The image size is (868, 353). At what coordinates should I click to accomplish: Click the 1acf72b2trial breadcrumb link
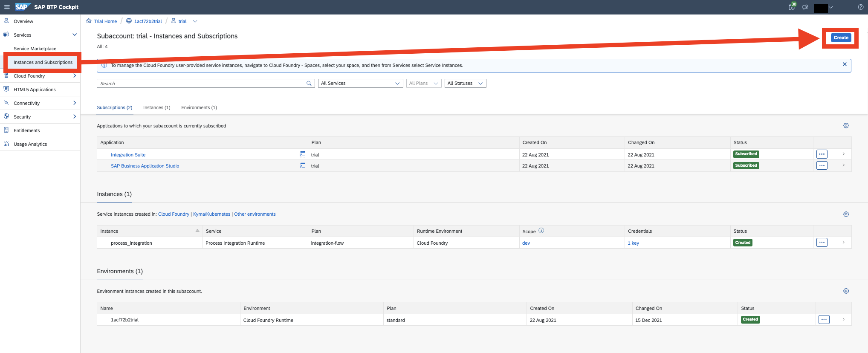148,21
